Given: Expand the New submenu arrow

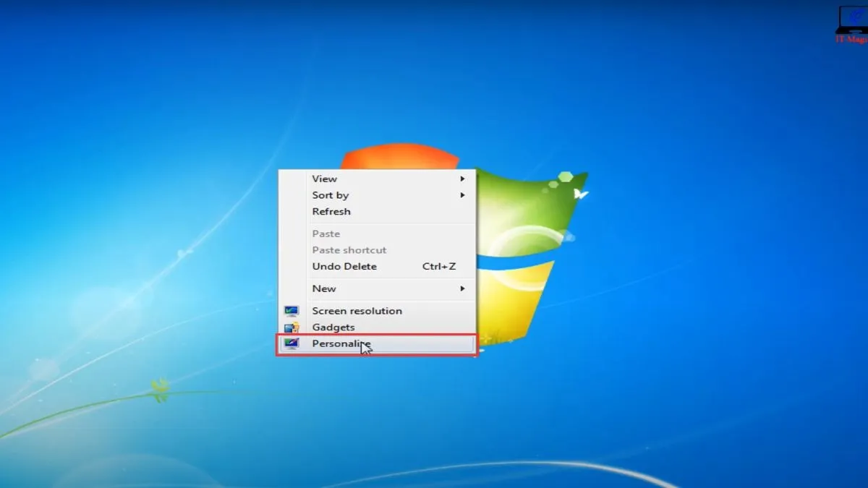Looking at the screenshot, I should coord(462,288).
